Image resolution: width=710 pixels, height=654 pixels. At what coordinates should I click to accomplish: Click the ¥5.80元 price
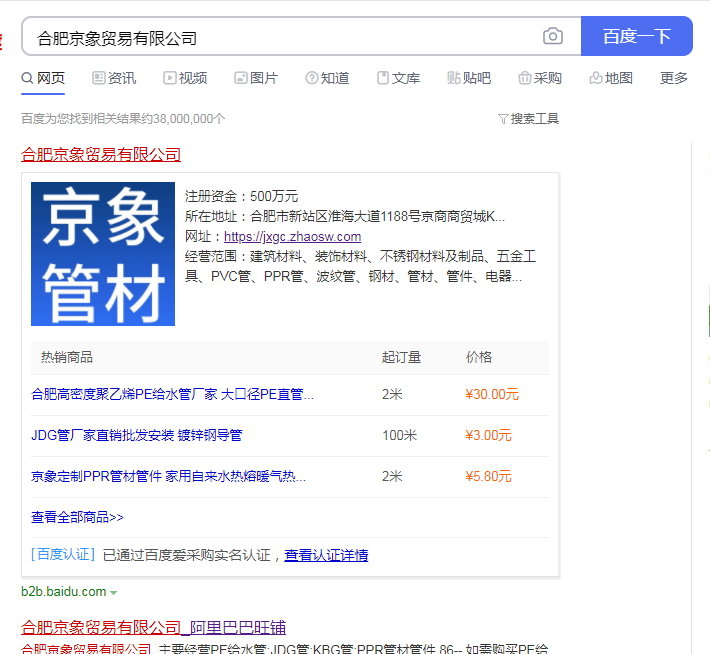click(x=488, y=476)
